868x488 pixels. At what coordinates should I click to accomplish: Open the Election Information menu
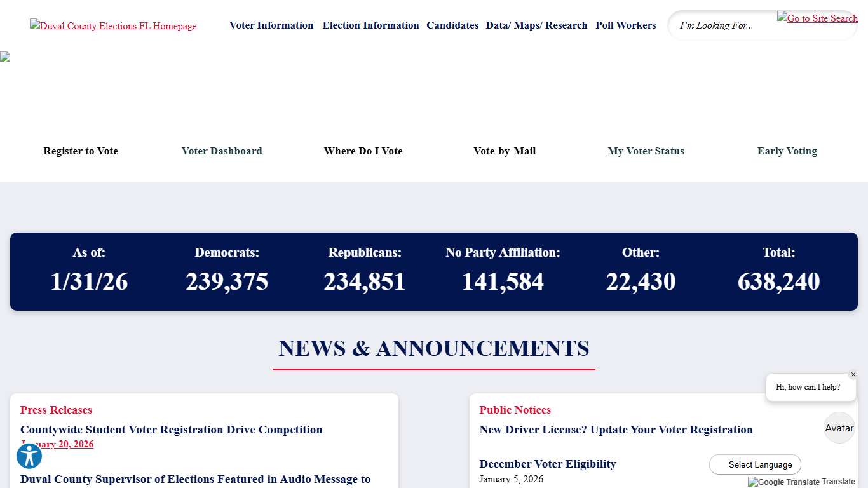[x=370, y=25]
